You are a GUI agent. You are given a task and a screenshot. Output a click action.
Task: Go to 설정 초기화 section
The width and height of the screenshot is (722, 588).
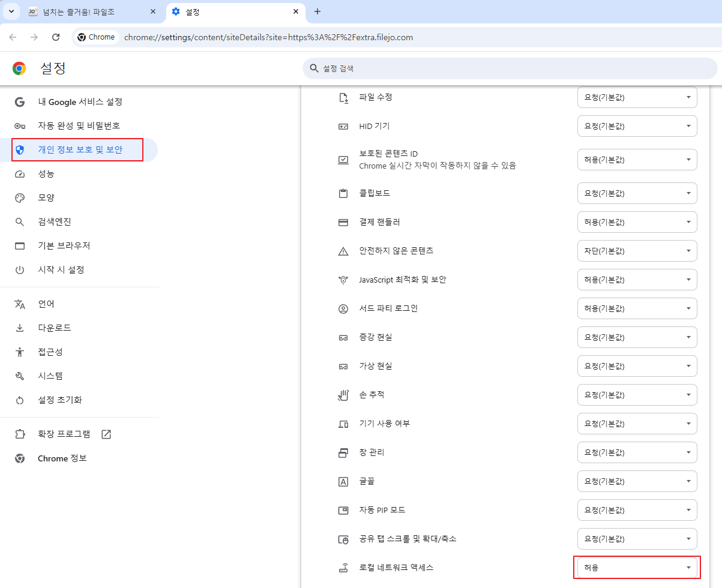coord(60,400)
